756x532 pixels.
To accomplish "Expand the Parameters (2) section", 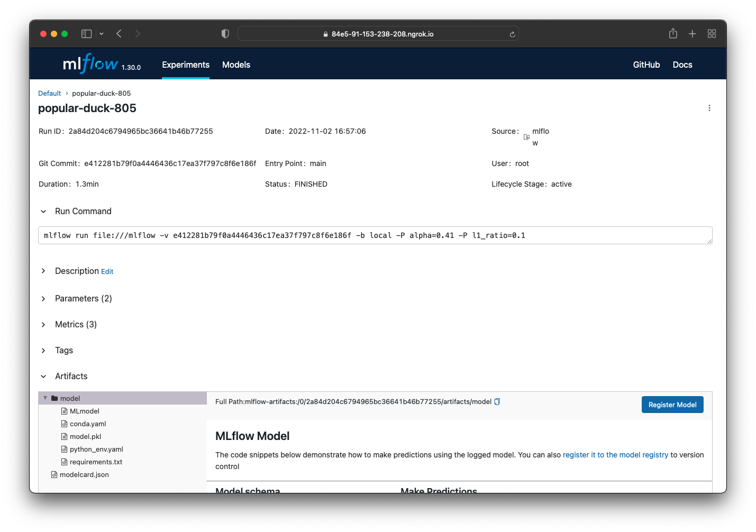I will 43,299.
